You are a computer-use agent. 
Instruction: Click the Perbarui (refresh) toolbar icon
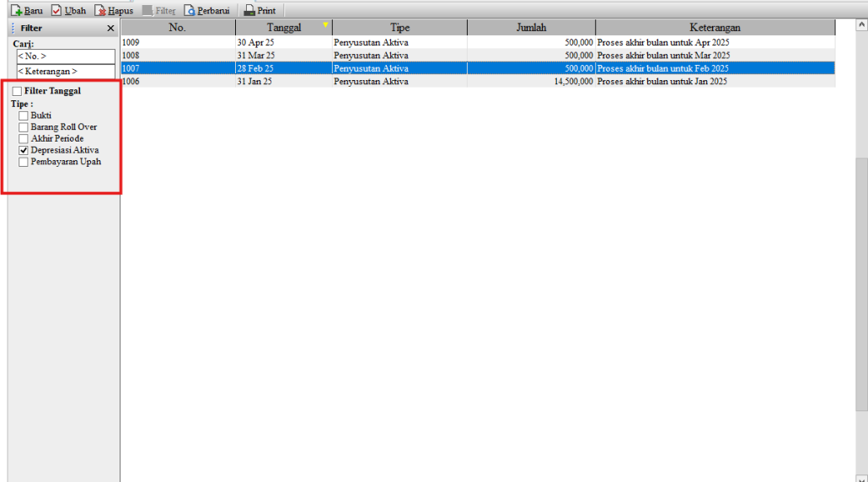coord(190,11)
